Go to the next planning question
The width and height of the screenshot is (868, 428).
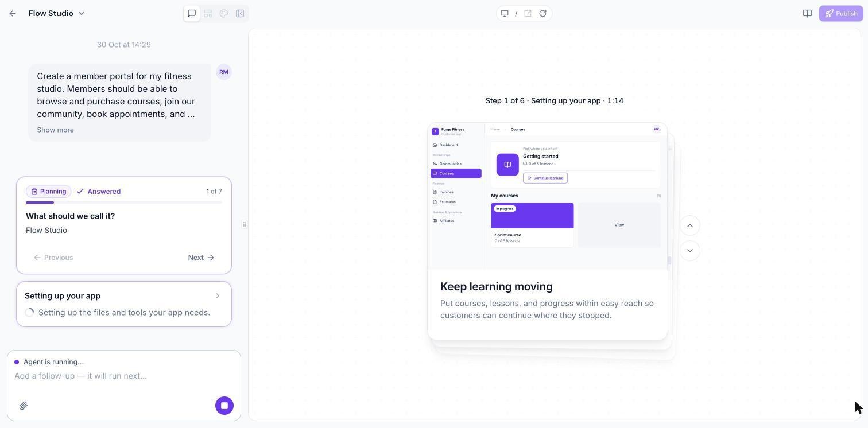pyautogui.click(x=201, y=258)
